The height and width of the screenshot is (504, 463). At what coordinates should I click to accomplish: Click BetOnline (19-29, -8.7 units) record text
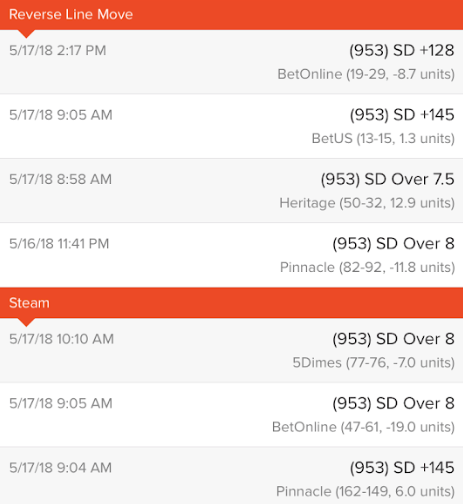pyautogui.click(x=366, y=74)
